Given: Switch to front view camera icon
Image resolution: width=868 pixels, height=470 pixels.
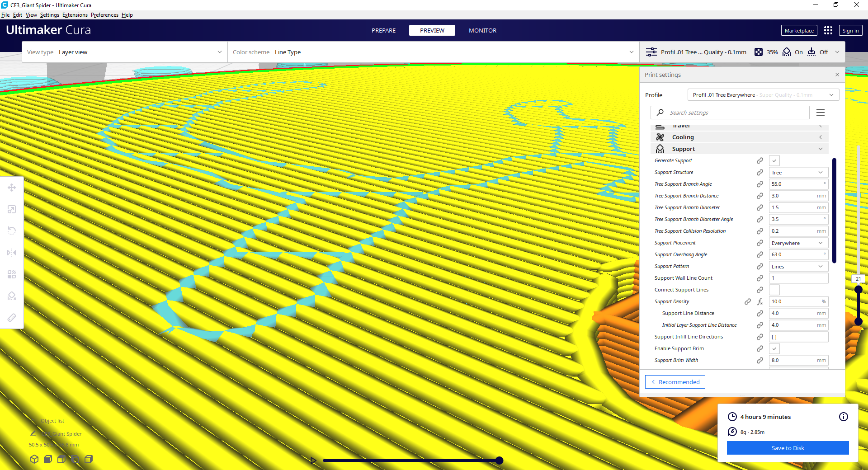Looking at the screenshot, I should (48, 459).
